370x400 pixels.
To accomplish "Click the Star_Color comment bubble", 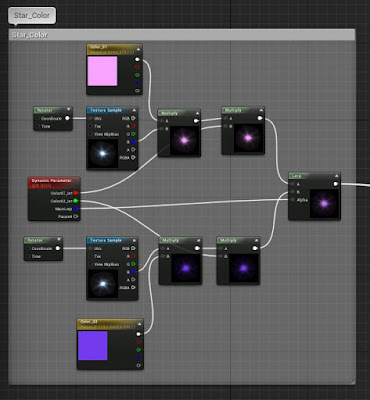I will click(x=32, y=16).
